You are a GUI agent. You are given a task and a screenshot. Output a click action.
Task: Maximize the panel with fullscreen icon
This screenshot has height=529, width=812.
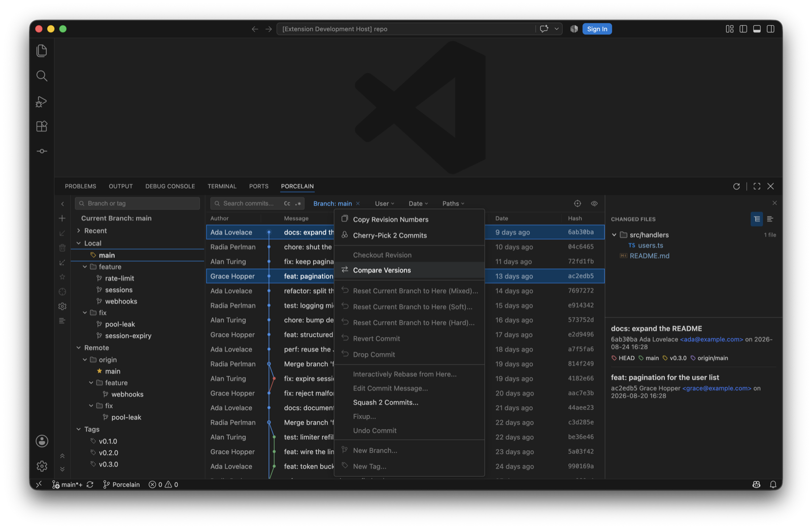click(757, 186)
